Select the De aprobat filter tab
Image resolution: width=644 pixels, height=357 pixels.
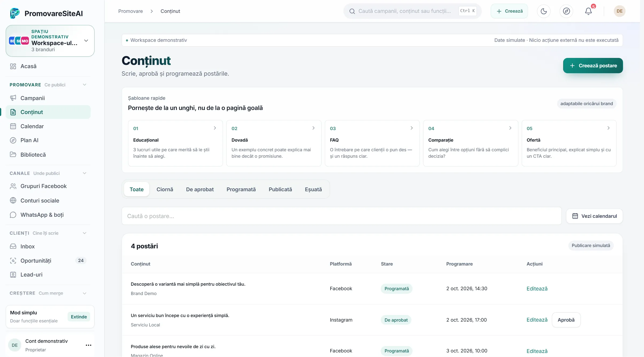200,189
